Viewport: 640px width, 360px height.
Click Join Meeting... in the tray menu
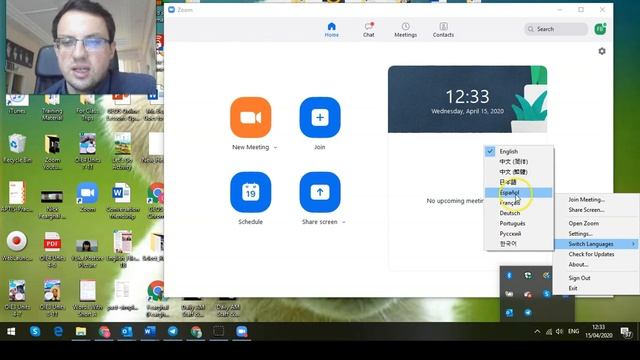(597, 200)
